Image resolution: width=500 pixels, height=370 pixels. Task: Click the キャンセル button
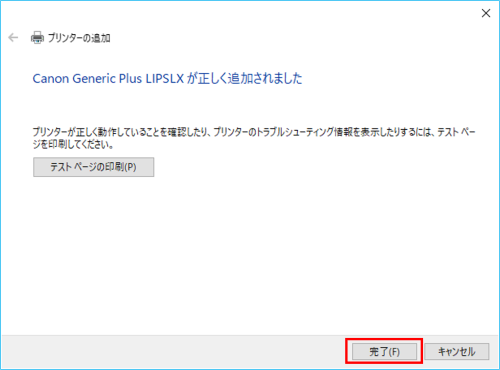pyautogui.click(x=457, y=351)
